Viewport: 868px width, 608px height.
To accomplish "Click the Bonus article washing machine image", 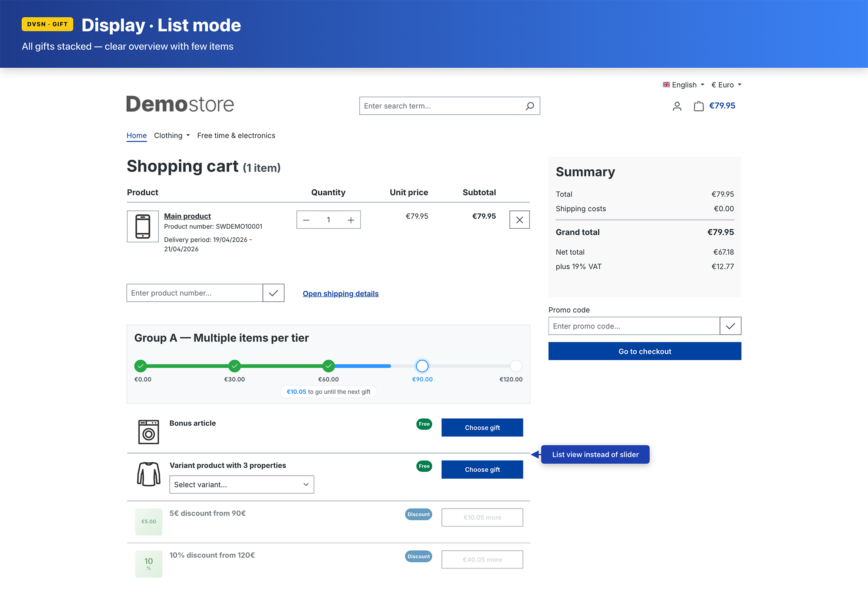I will coord(148,431).
